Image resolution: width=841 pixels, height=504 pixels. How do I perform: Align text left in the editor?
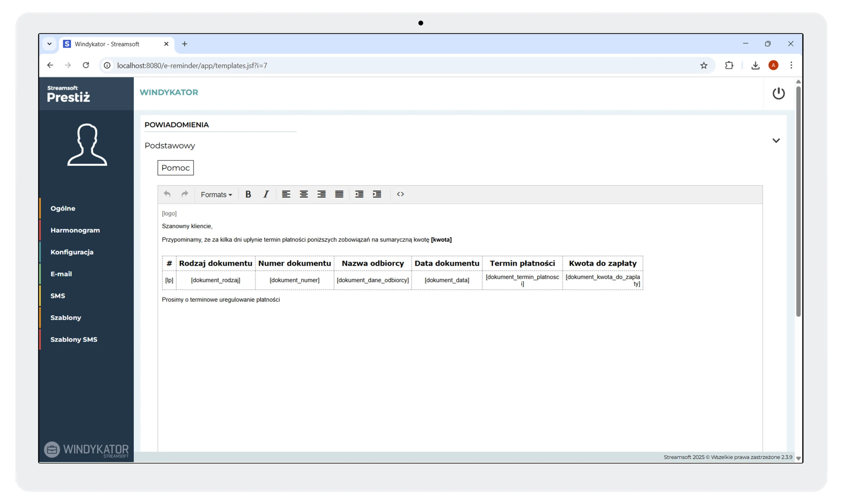286,194
